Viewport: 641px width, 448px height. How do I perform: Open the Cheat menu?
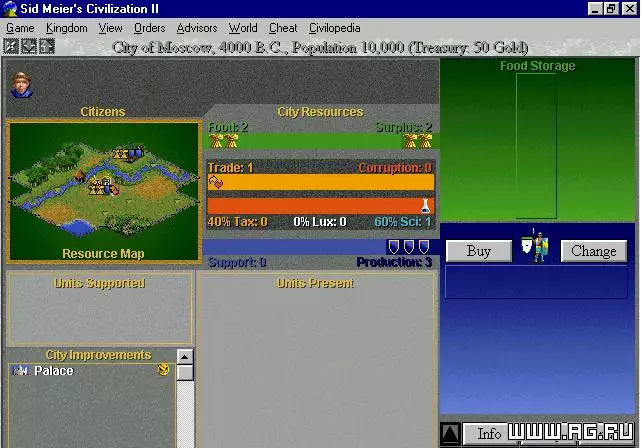[x=283, y=28]
